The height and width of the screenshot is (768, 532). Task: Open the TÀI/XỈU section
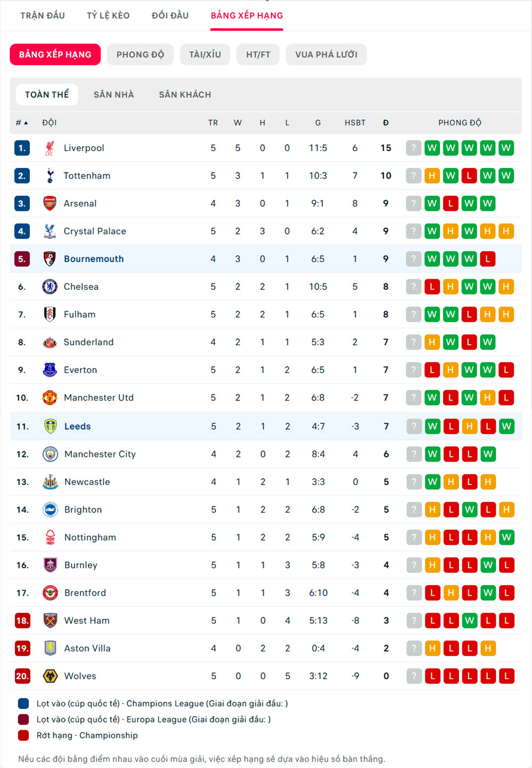coord(205,54)
